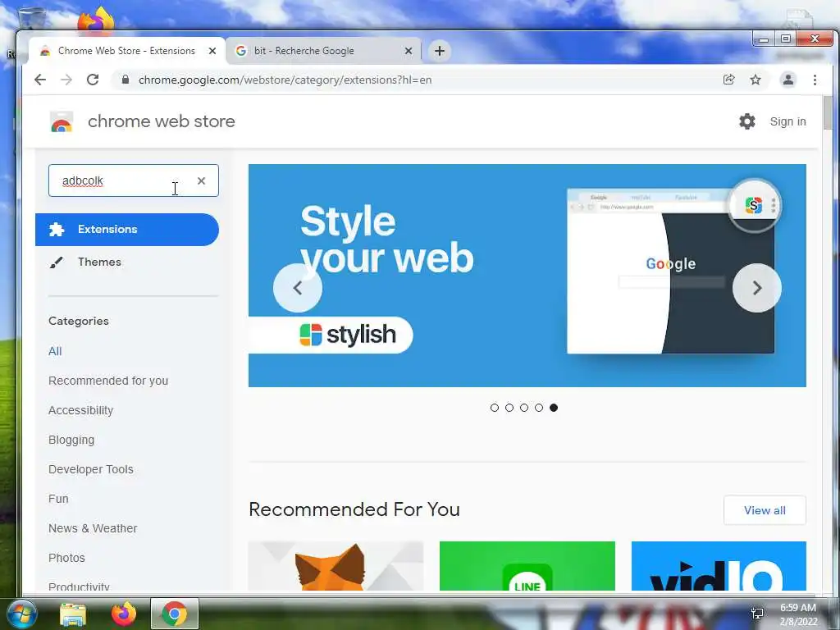
Task: Open the News & Weather category
Action: [x=93, y=528]
